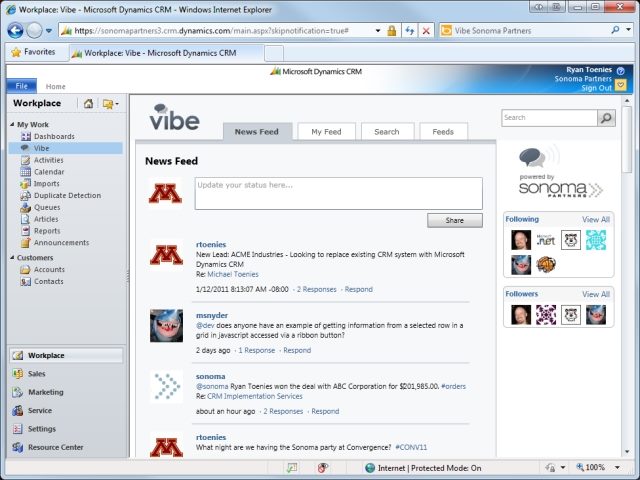Viewport: 640px width, 480px height.
Task: Click the Workplace home icon
Action: (x=88, y=104)
